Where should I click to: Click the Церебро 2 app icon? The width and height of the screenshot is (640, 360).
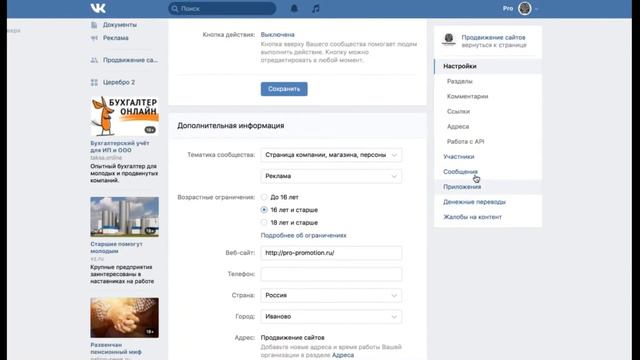click(94, 82)
